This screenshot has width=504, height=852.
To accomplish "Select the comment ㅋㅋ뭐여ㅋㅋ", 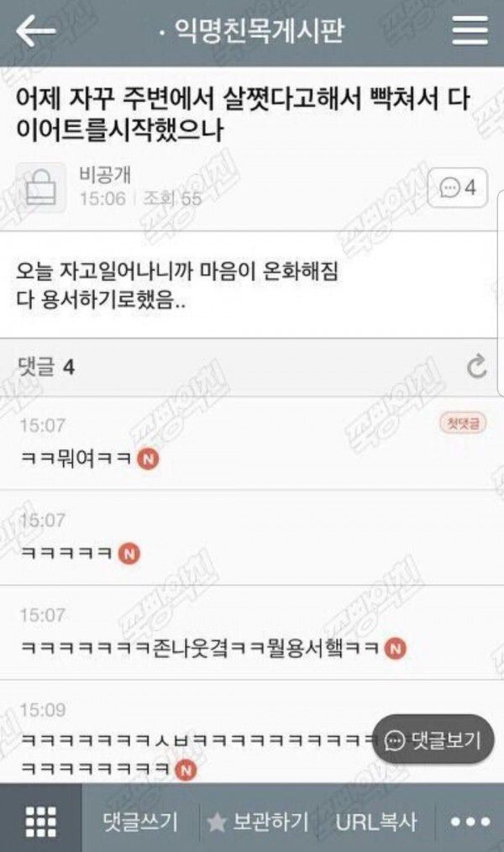I will click(x=76, y=459).
